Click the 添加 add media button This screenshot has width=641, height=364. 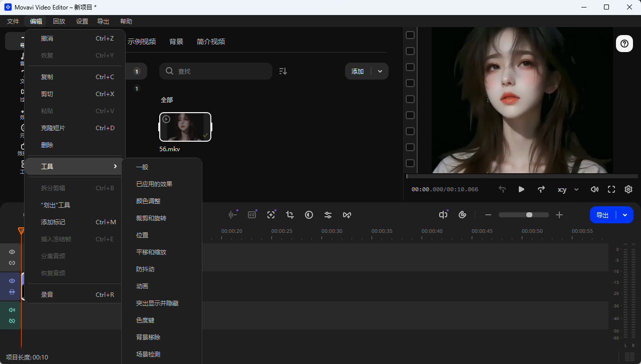(x=358, y=71)
